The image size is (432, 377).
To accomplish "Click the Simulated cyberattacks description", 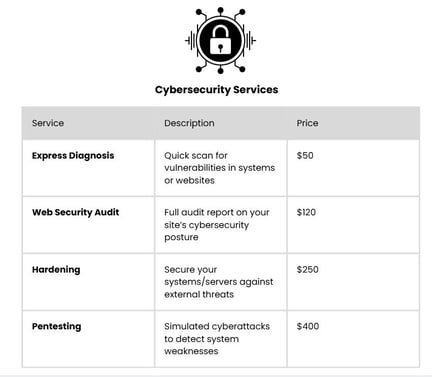I will 217,339.
